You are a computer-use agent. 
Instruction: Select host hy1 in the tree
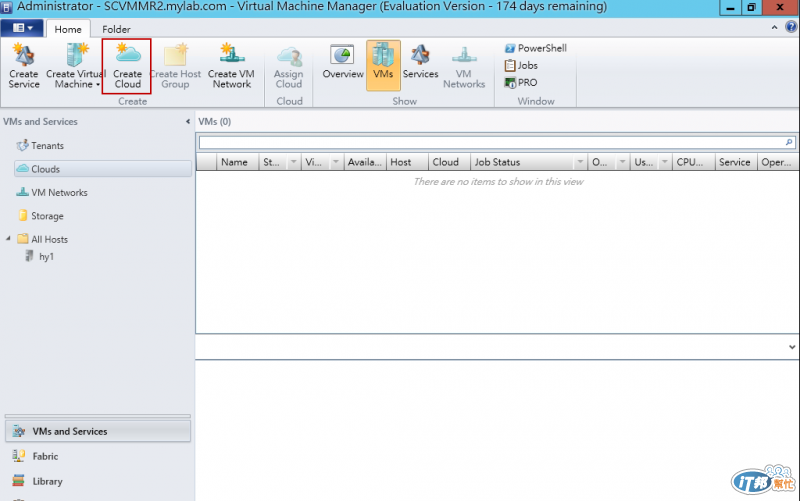(x=39, y=257)
